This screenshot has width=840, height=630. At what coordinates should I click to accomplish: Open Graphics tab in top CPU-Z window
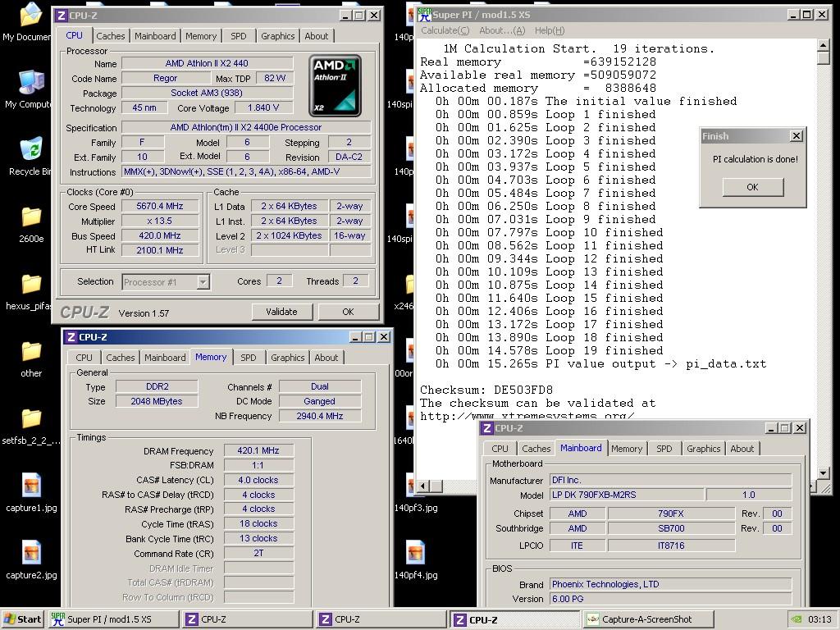(x=277, y=36)
